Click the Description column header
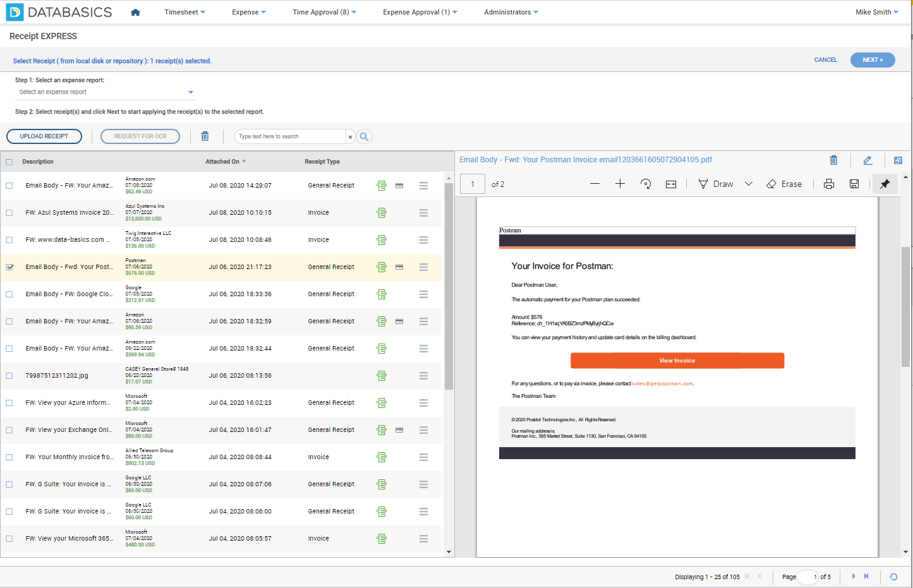The width and height of the screenshot is (913, 588). tap(38, 162)
